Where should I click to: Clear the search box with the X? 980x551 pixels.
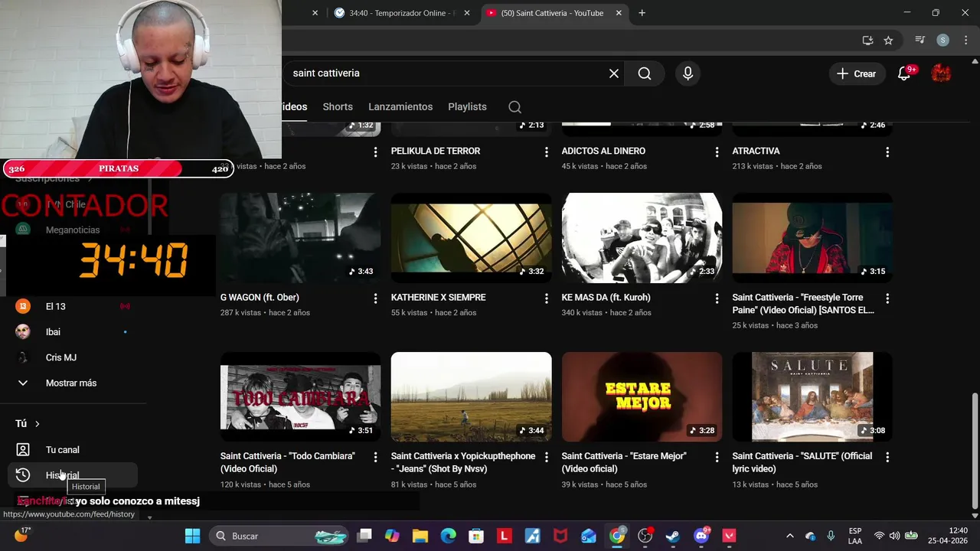click(x=613, y=73)
